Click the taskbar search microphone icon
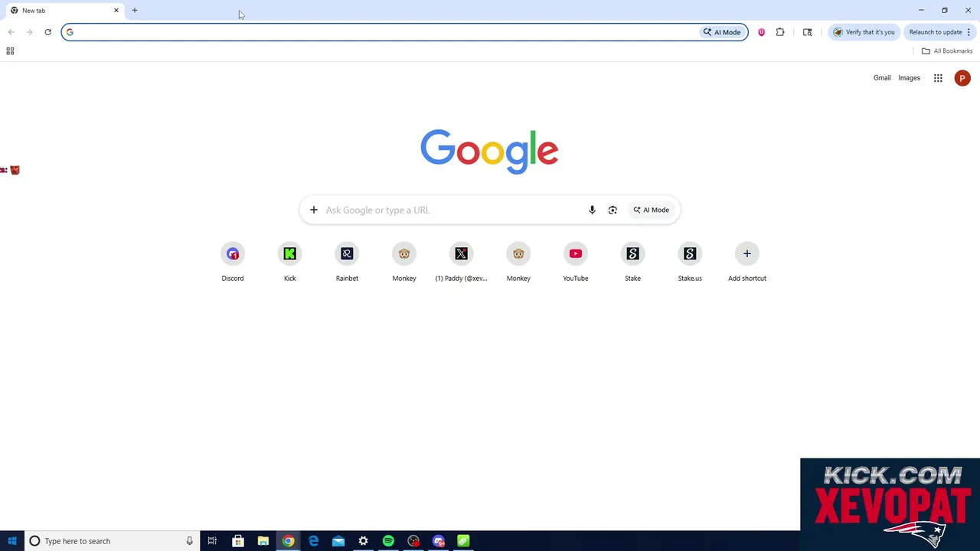 tap(189, 541)
